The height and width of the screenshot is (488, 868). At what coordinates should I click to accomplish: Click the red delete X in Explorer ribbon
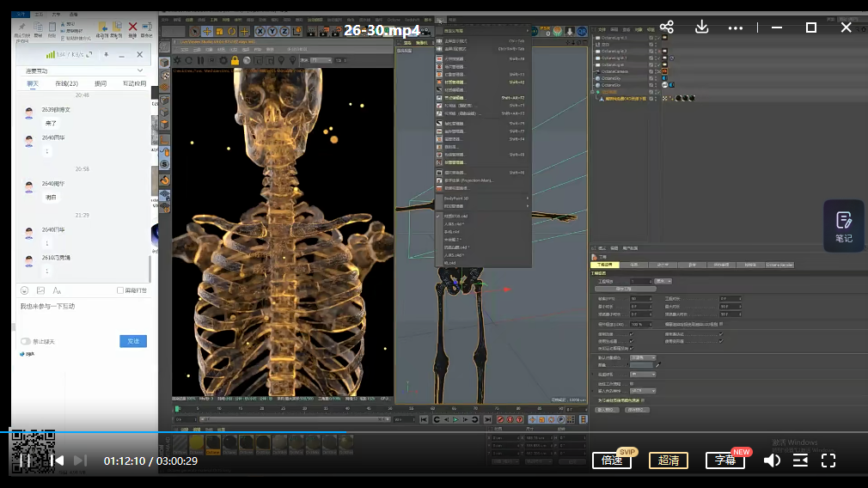(133, 27)
